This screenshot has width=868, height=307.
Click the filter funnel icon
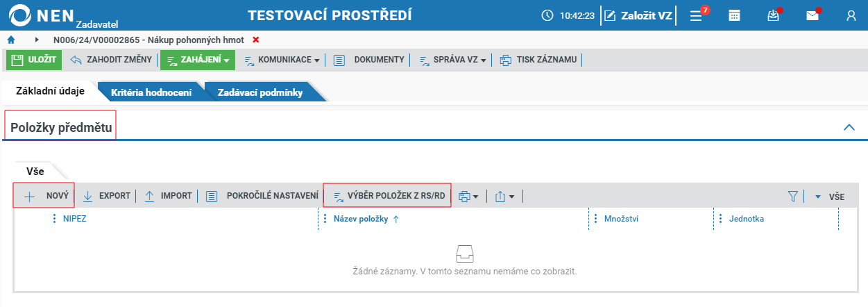pos(793,197)
